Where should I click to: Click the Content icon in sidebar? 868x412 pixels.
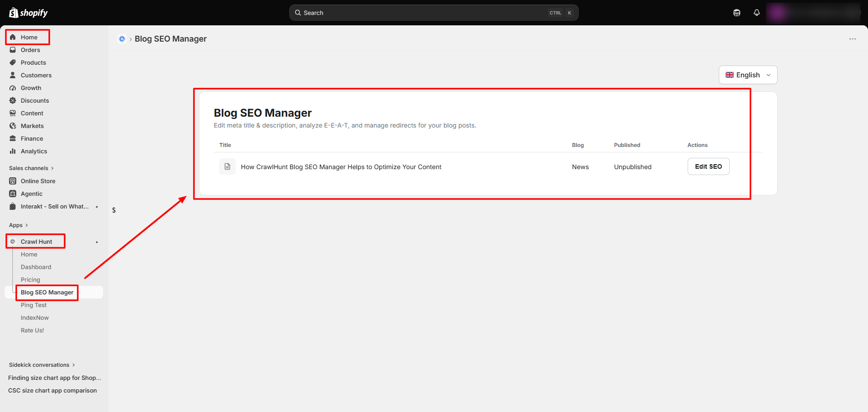[13, 113]
